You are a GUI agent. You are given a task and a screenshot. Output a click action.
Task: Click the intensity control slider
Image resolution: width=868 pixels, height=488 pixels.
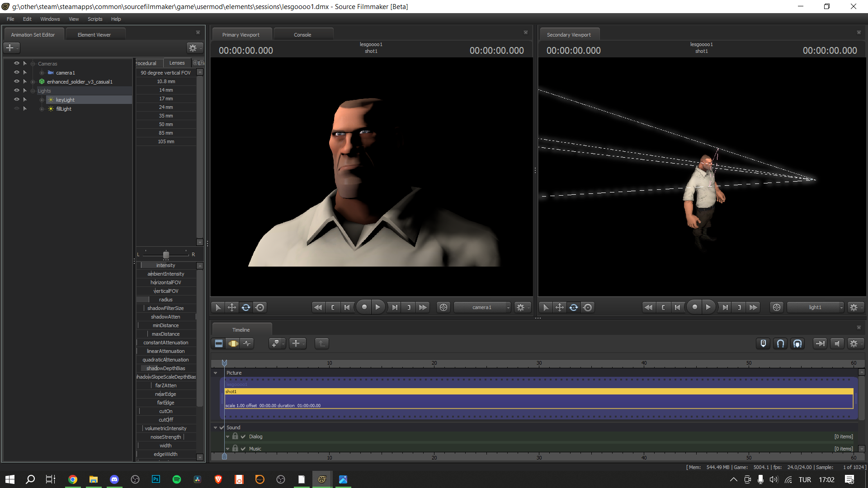tap(166, 265)
